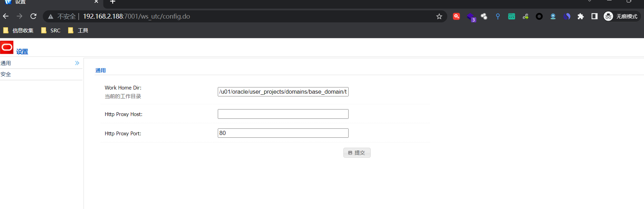644x209 pixels.
Task: Click the red Oracle logo
Action: coord(7,48)
